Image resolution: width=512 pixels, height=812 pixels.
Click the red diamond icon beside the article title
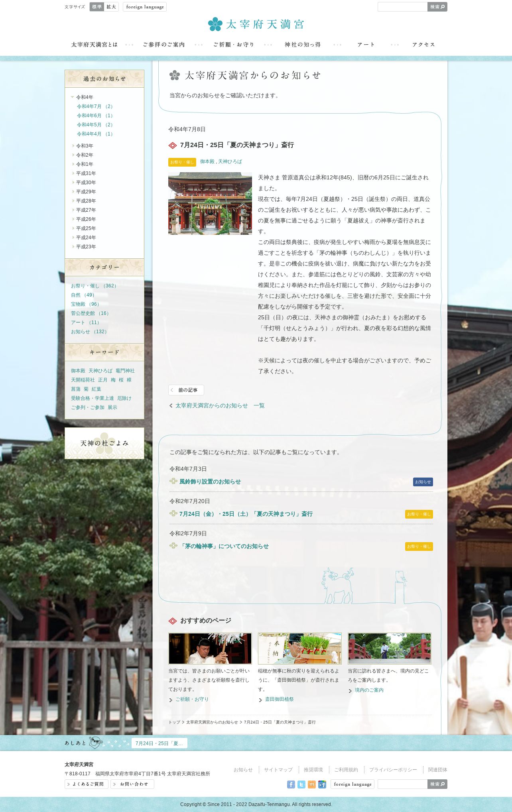coord(173,145)
